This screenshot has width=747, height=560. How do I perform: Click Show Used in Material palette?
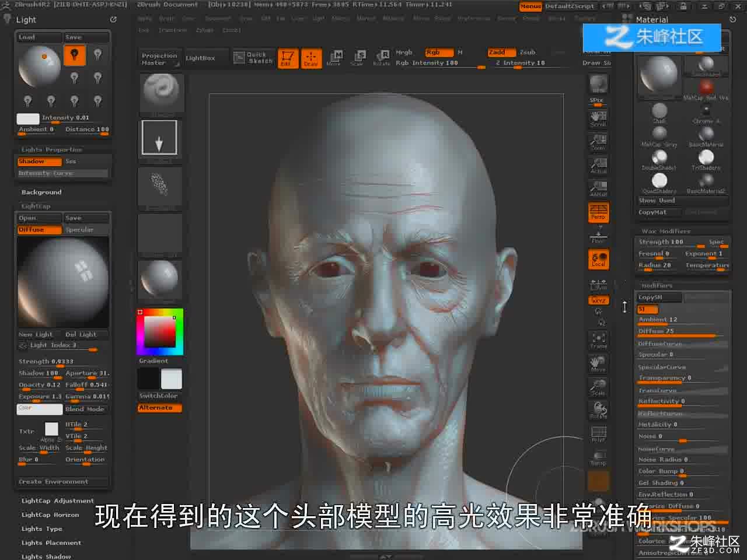(x=682, y=200)
